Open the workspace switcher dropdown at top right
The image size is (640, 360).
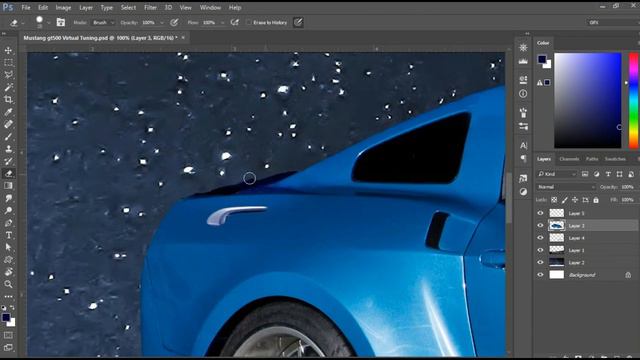pyautogui.click(x=613, y=22)
